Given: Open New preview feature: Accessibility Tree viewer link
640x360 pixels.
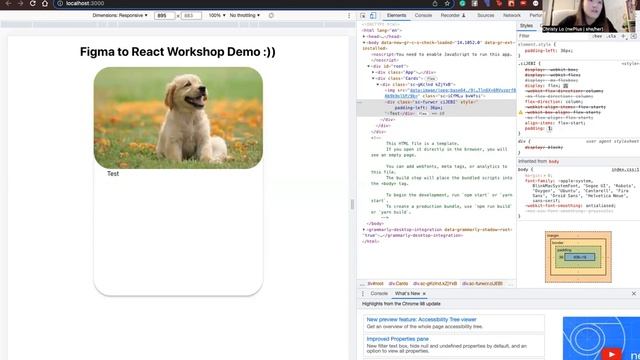Looking at the screenshot, I should pyautogui.click(x=421, y=320).
